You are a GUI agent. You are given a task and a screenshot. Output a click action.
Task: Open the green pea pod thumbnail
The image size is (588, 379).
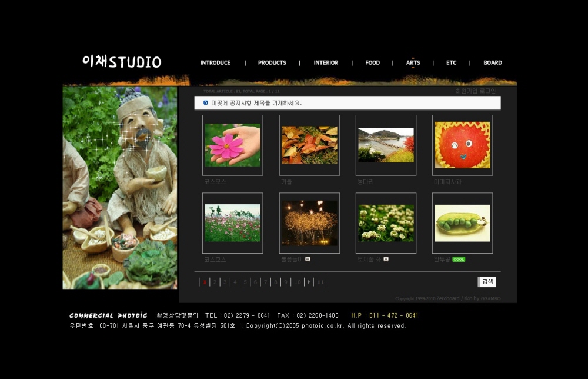[x=462, y=223]
